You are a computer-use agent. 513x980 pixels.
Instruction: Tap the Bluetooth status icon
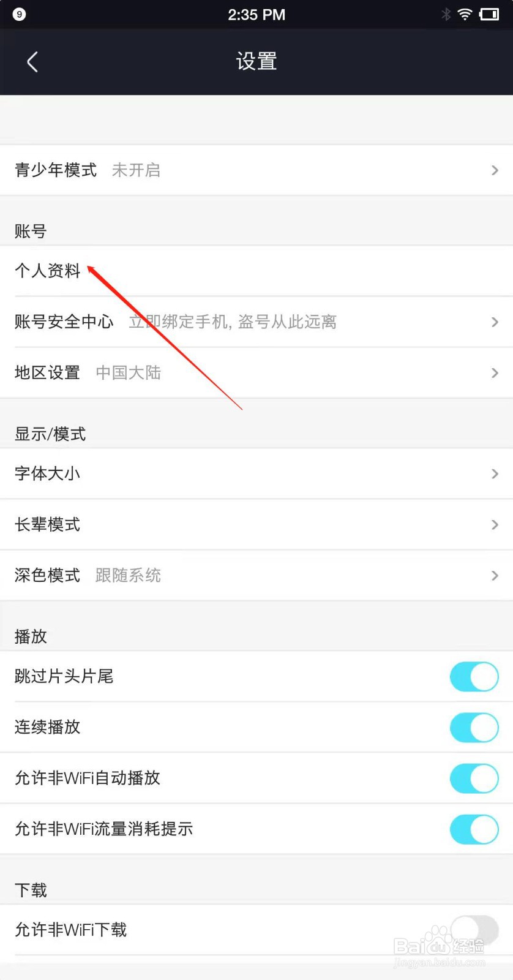[446, 14]
